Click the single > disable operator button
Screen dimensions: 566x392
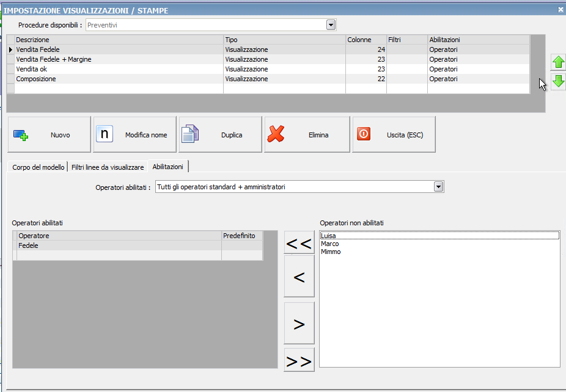[300, 323]
